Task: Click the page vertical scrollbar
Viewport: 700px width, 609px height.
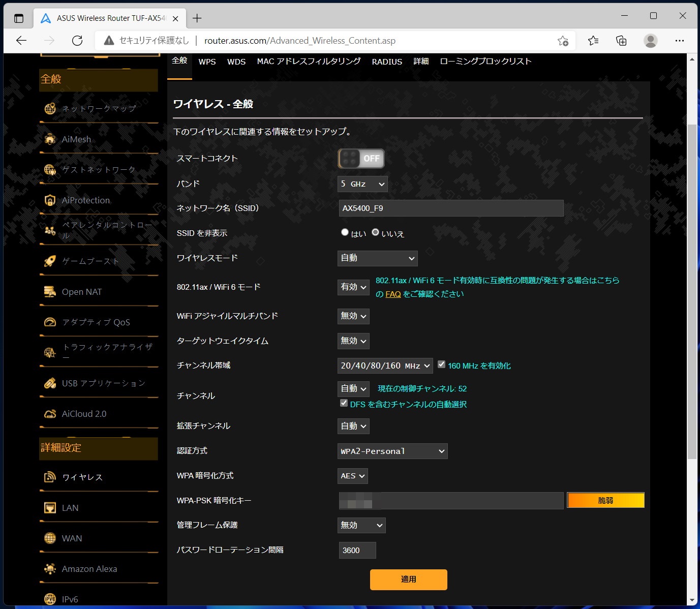Action: pyautogui.click(x=692, y=292)
